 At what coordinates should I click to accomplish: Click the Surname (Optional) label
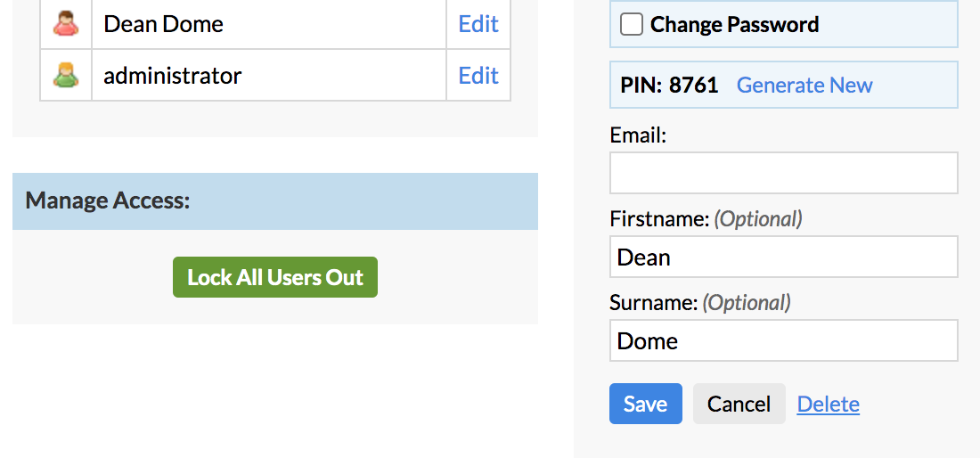(700, 302)
